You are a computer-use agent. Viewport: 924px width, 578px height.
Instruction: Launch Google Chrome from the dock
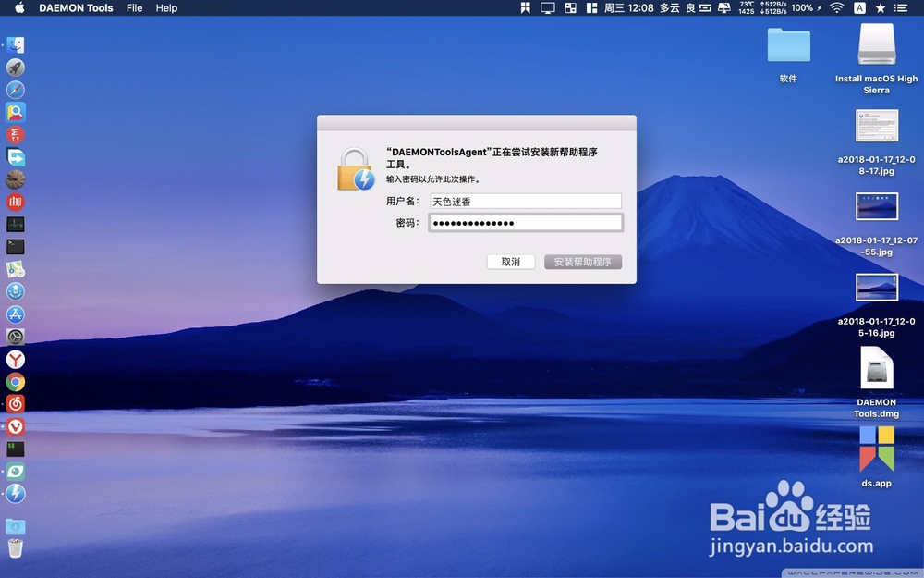(x=16, y=382)
